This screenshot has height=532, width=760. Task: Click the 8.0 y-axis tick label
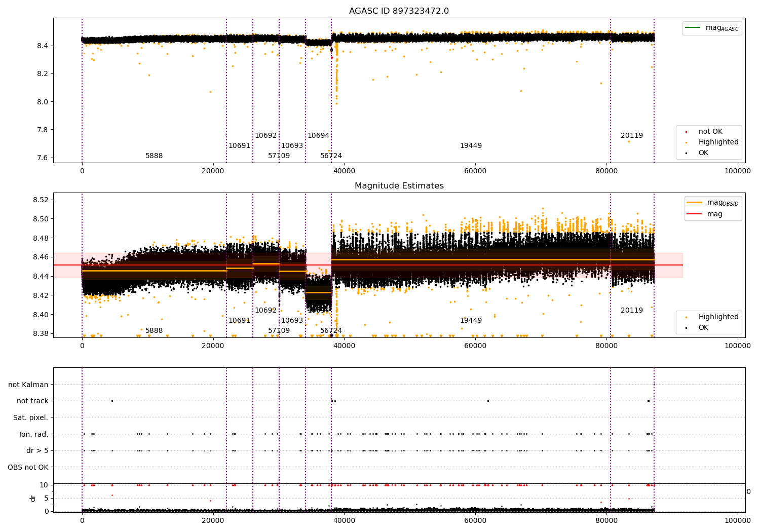[43, 102]
